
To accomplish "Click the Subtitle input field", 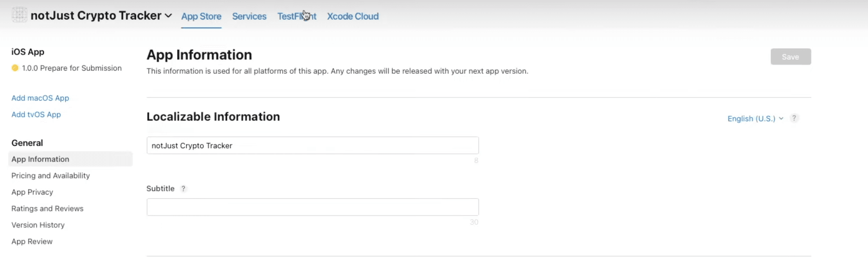I will tap(313, 207).
